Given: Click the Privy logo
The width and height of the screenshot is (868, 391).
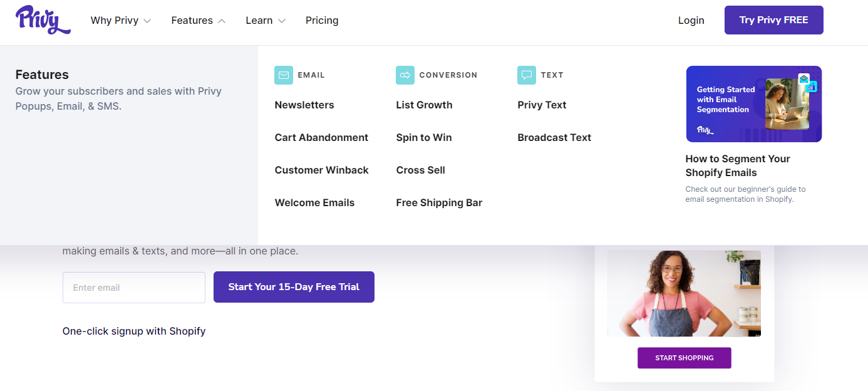Looking at the screenshot, I should [43, 19].
